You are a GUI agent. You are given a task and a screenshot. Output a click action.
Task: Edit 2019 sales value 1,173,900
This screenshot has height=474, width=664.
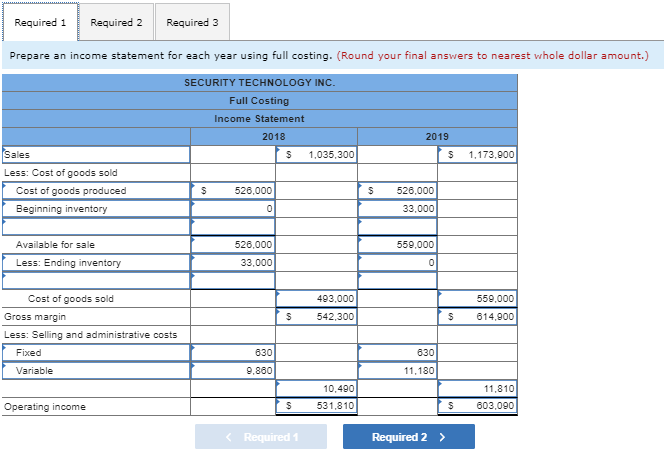[477, 155]
